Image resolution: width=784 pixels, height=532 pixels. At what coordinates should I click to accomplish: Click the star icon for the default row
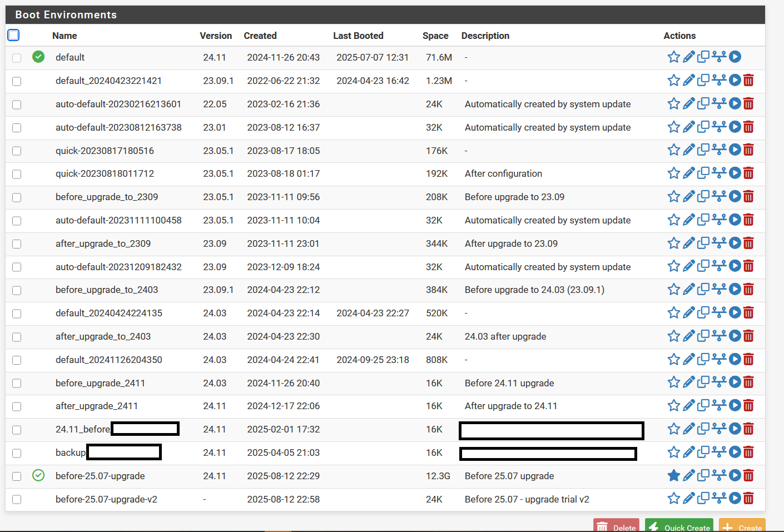pyautogui.click(x=673, y=57)
